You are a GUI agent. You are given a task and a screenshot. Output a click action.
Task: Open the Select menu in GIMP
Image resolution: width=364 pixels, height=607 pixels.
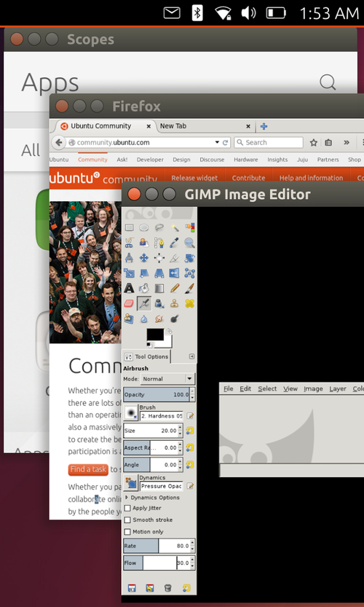[x=267, y=388]
